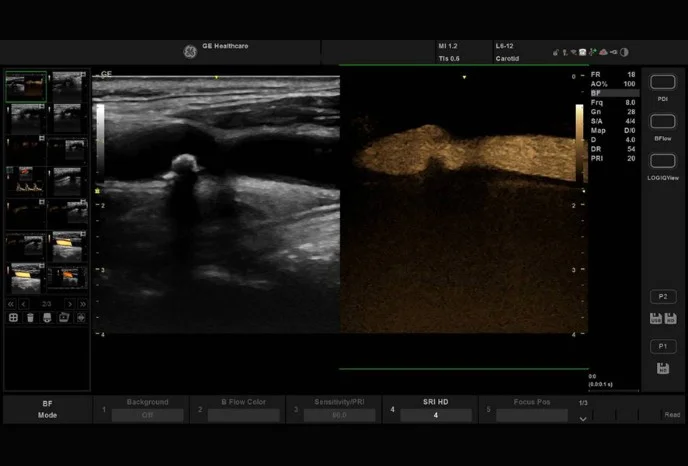Click the Background control value
Image resolution: width=688 pixels, height=466 pixels.
(x=147, y=415)
